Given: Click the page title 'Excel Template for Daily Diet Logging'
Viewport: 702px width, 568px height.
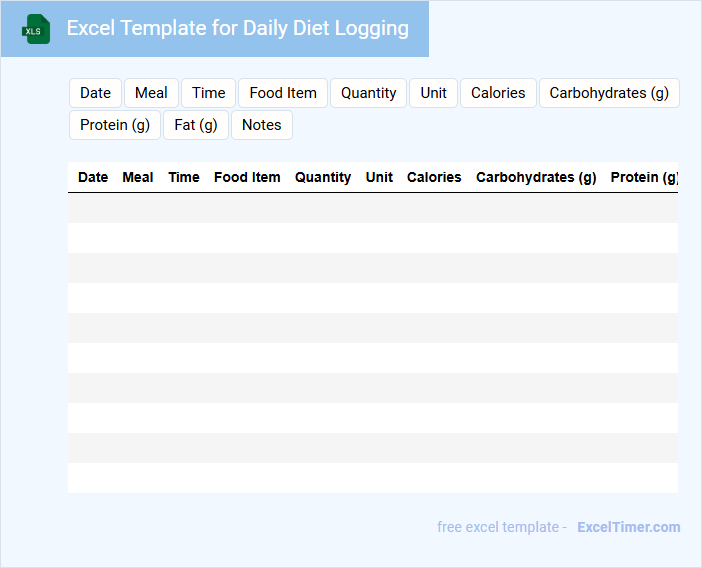Looking at the screenshot, I should [x=238, y=28].
